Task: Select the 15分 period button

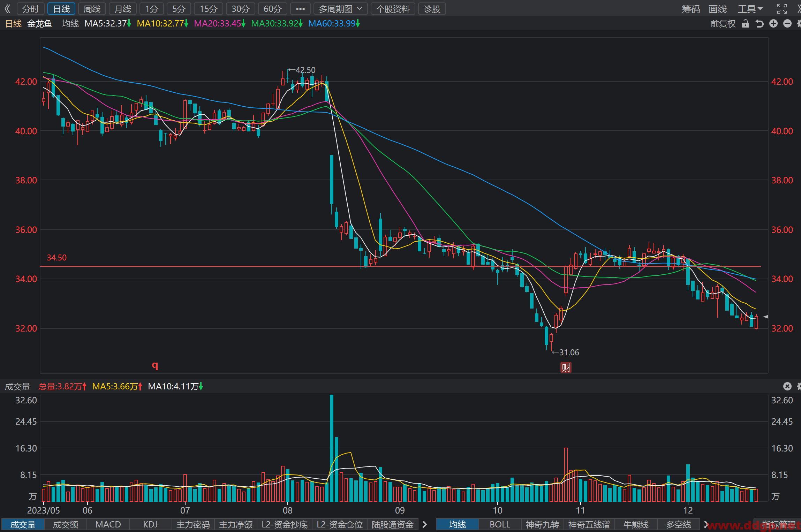Action: coord(209,9)
